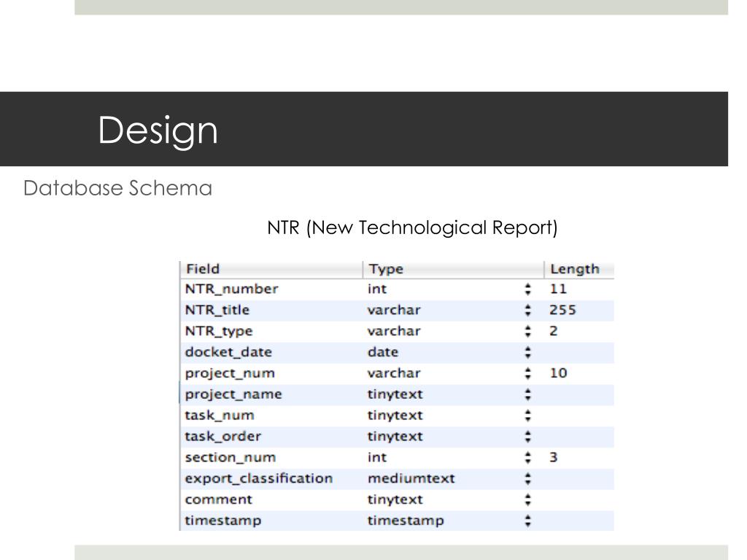747x560 pixels.
Task: Click length value 10 for project_num
Action: coord(558,373)
